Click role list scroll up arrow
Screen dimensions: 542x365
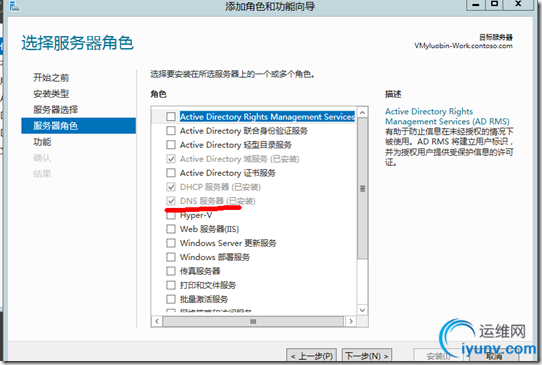click(x=362, y=113)
